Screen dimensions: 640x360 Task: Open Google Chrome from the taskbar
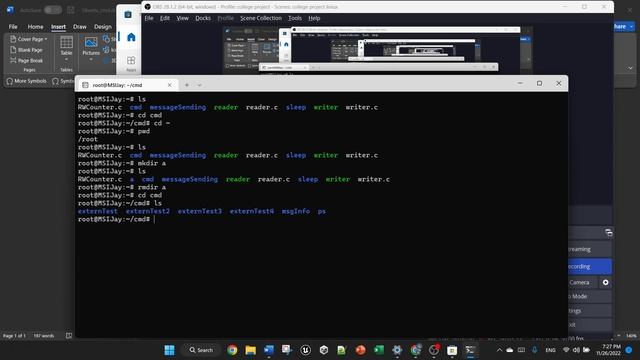[232, 350]
